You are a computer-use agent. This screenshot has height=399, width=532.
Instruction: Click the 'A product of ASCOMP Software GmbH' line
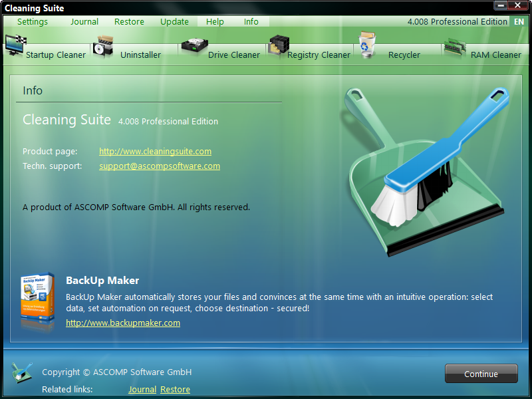[x=136, y=207]
